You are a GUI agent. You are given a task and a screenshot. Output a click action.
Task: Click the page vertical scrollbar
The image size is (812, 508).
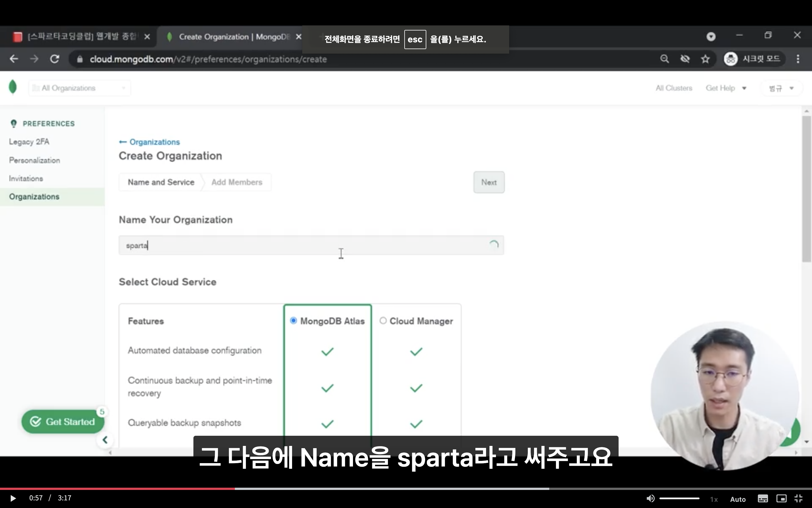click(807, 189)
